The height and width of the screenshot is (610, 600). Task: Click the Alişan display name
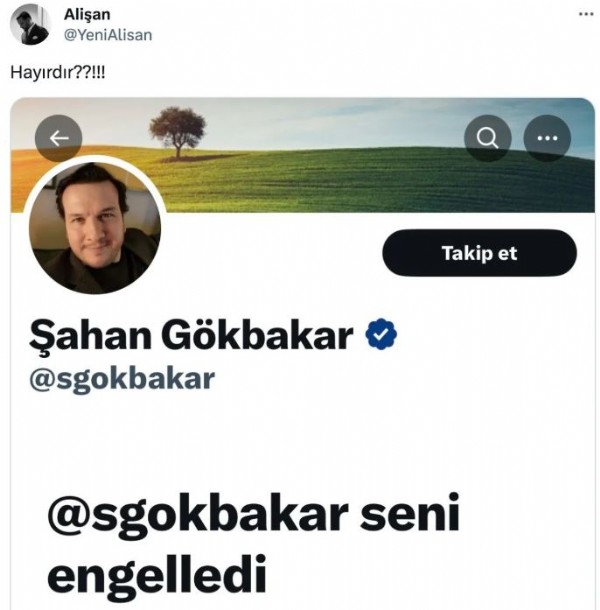(87, 15)
